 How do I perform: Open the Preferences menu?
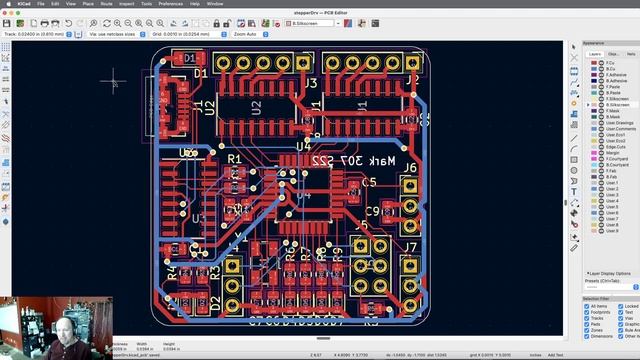171,4
